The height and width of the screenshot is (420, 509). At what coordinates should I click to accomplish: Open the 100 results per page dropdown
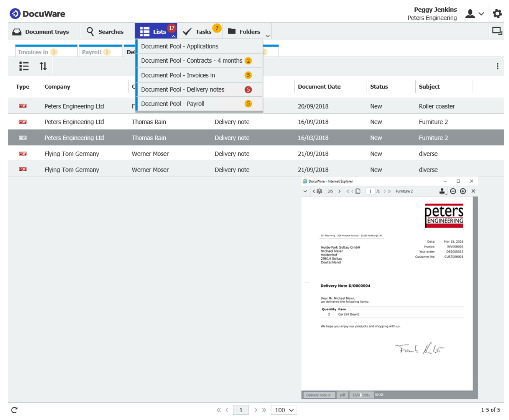(x=284, y=410)
